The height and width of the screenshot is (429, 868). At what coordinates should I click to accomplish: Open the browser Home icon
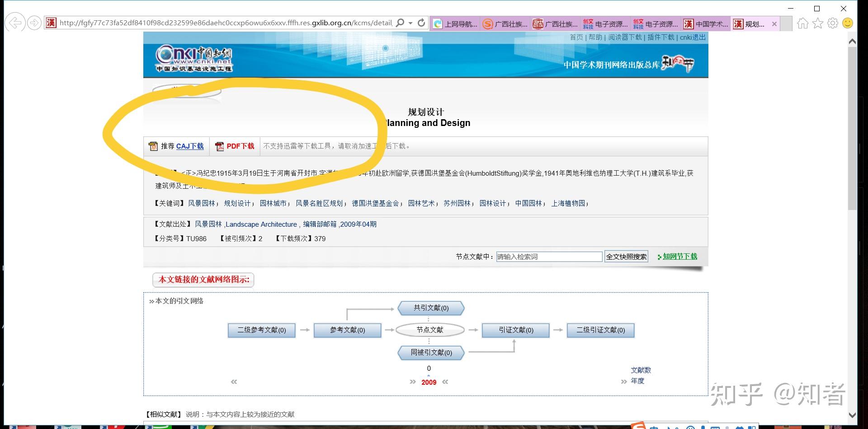[x=802, y=23]
